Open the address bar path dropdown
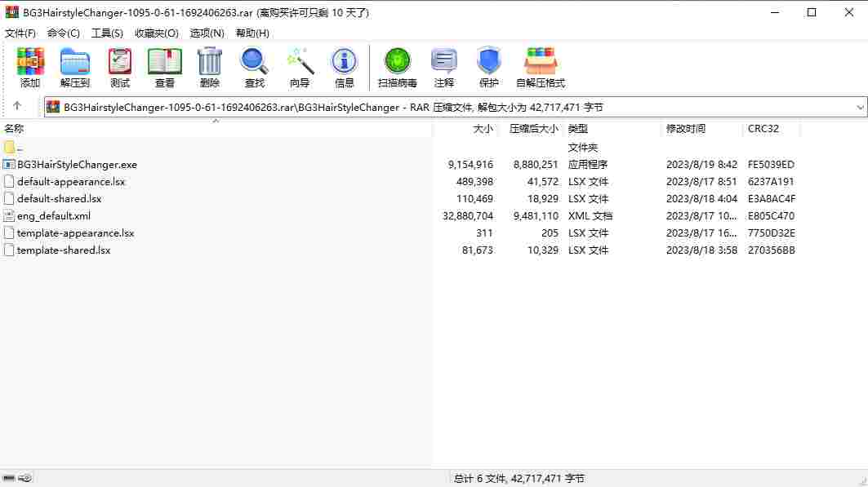 pos(860,107)
